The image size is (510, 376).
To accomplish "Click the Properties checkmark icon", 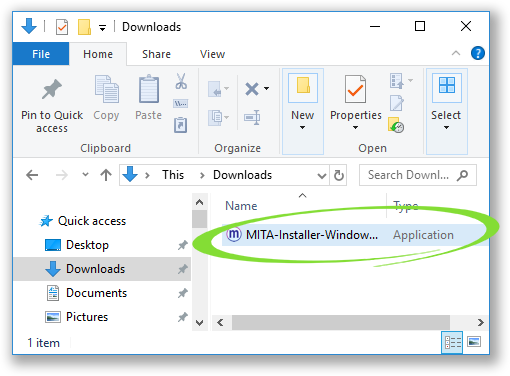I will tap(355, 89).
